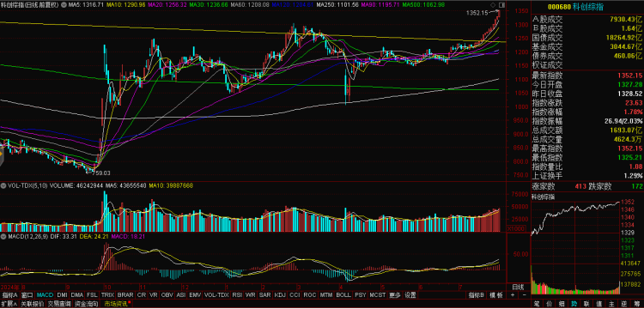This screenshot has width=644, height=309.
Task: Toggle the BOLL indicator
Action: click(343, 295)
